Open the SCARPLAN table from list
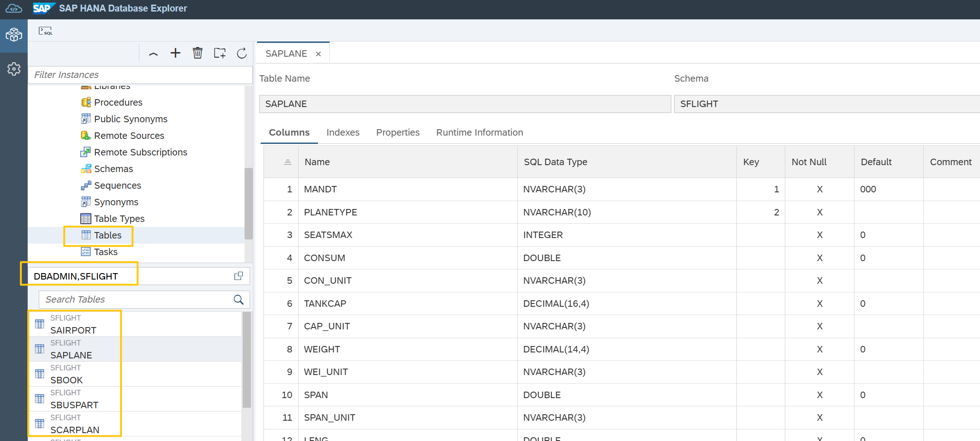The image size is (980, 441). click(135, 424)
